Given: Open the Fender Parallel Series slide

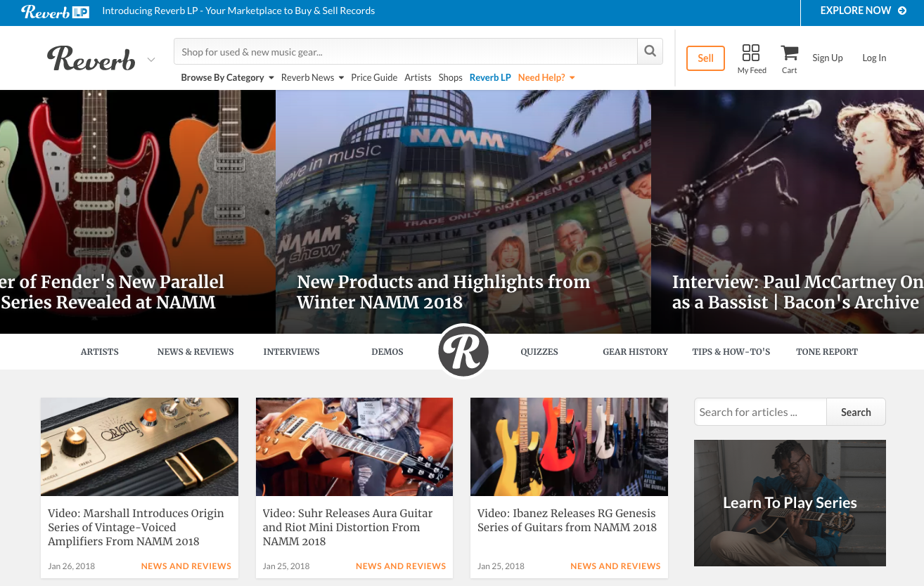Looking at the screenshot, I should (138, 211).
